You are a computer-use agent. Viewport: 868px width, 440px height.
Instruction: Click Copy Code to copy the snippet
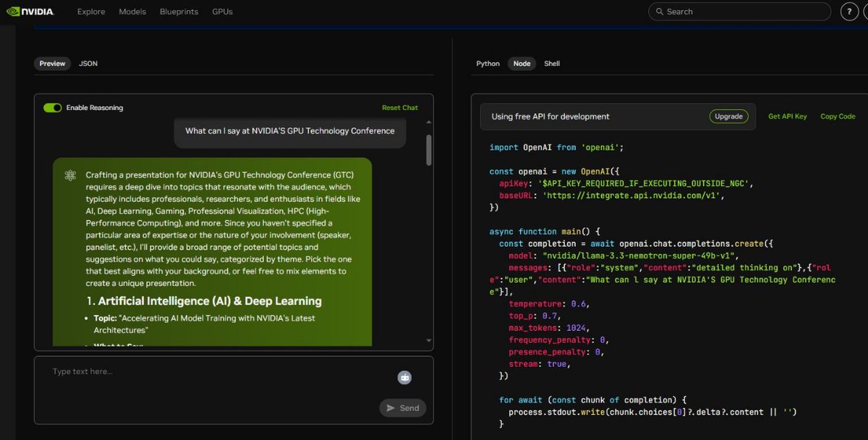point(837,116)
